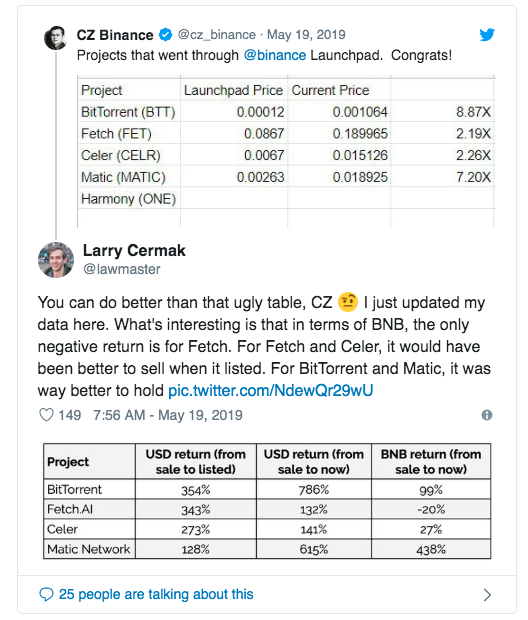Open the @lawmaster handle
The height and width of the screenshot is (620, 528).
pos(122,269)
